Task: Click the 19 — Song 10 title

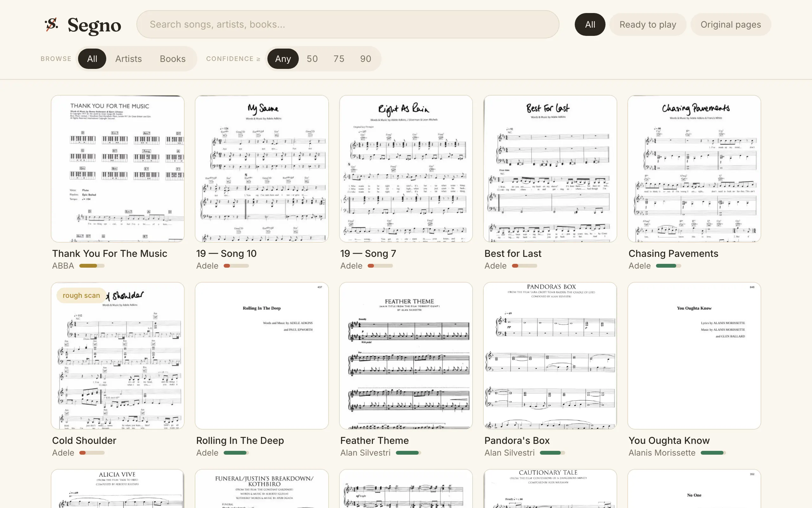Action: coord(226,254)
